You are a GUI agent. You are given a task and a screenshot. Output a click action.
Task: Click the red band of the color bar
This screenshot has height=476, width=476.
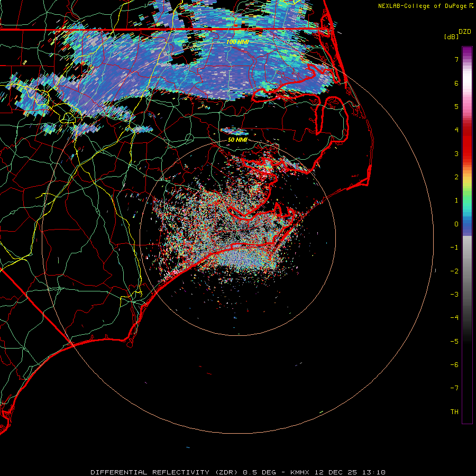click(467, 143)
